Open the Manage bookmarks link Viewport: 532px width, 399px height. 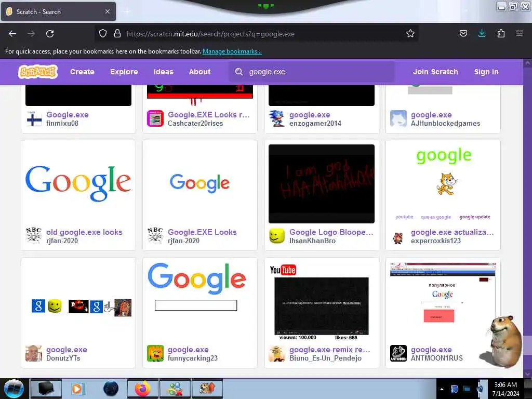coord(232,51)
